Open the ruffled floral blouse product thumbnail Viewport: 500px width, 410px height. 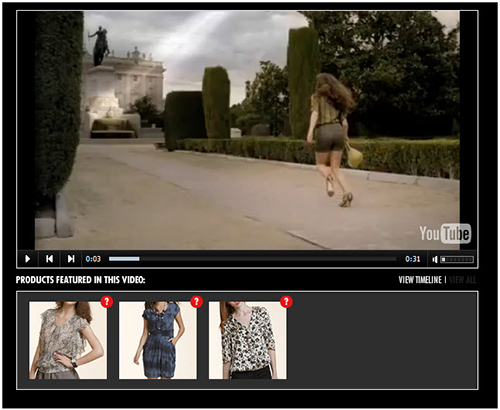coord(68,340)
